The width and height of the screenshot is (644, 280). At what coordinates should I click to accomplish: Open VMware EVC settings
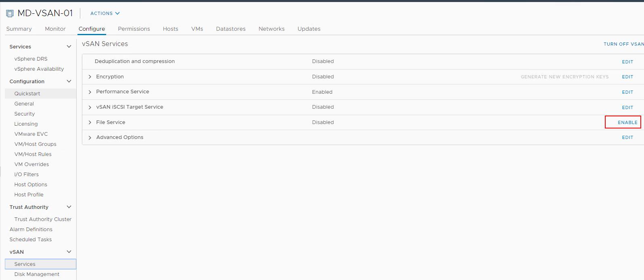point(31,134)
